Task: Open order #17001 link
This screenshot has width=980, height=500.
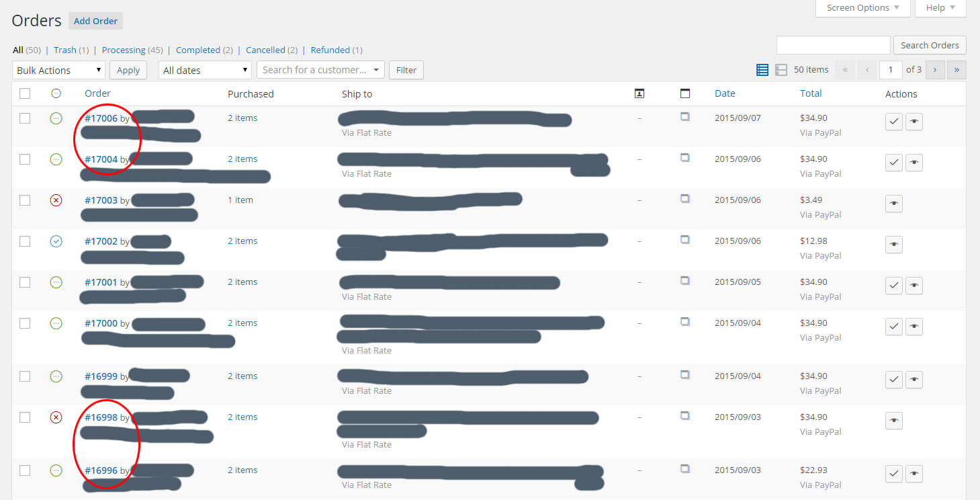Action: pos(101,282)
